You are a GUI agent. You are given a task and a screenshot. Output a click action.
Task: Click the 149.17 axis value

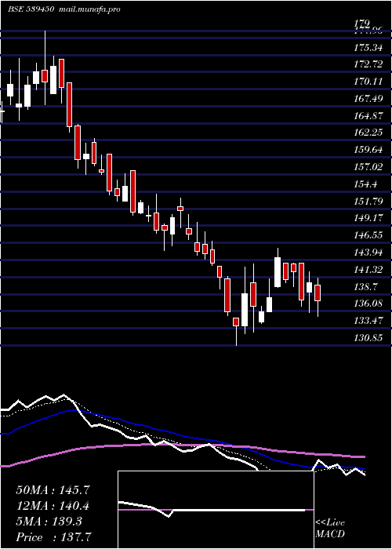click(x=368, y=219)
